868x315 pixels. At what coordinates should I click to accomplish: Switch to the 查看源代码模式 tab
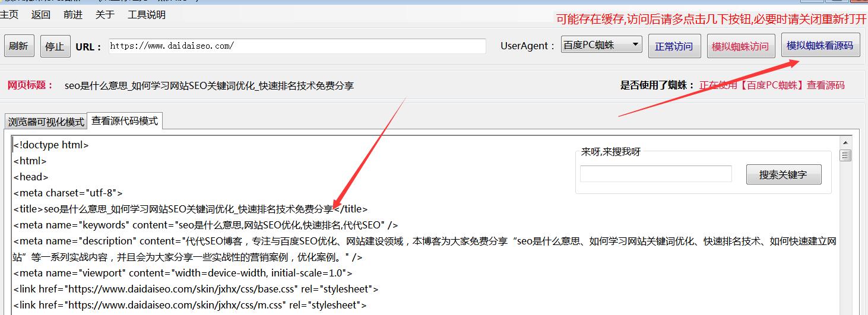125,120
